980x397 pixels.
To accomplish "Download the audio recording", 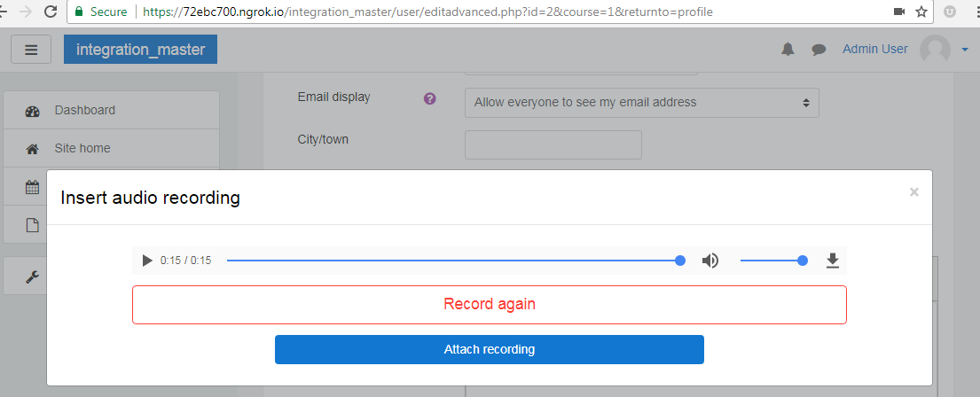I will tap(832, 261).
